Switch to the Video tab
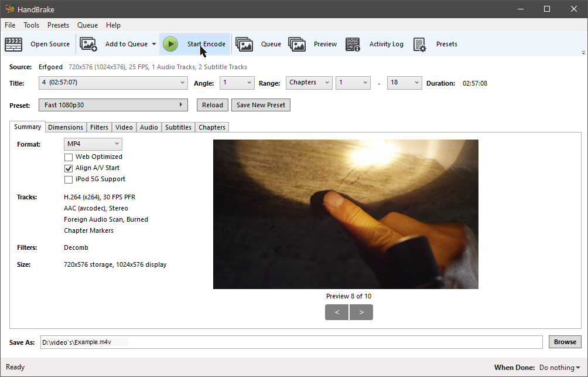The image size is (588, 377). point(124,127)
